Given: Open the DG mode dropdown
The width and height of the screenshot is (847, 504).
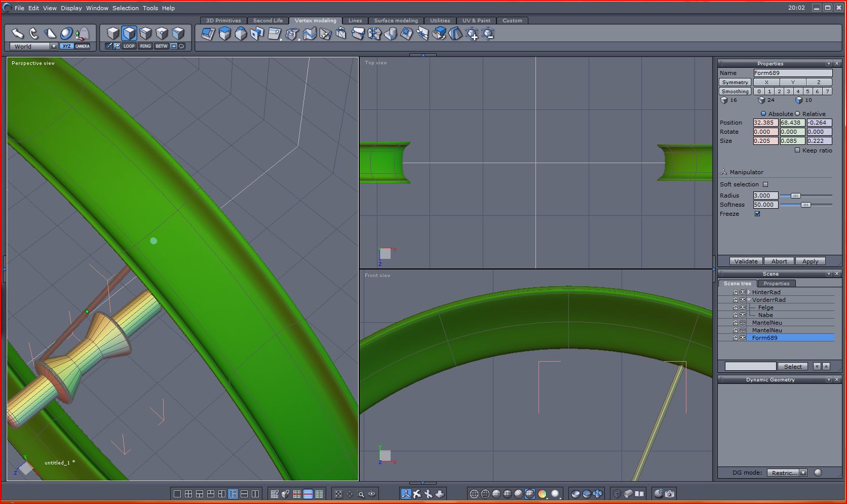Looking at the screenshot, I should pyautogui.click(x=803, y=473).
